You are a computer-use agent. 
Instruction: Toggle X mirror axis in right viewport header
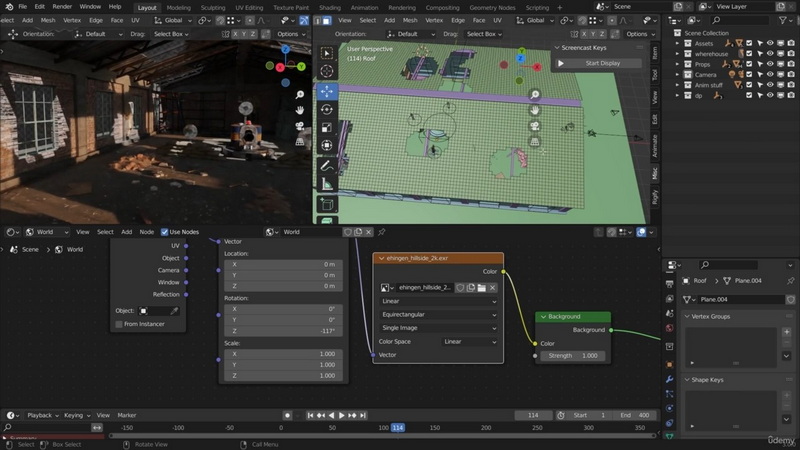[x=584, y=34]
